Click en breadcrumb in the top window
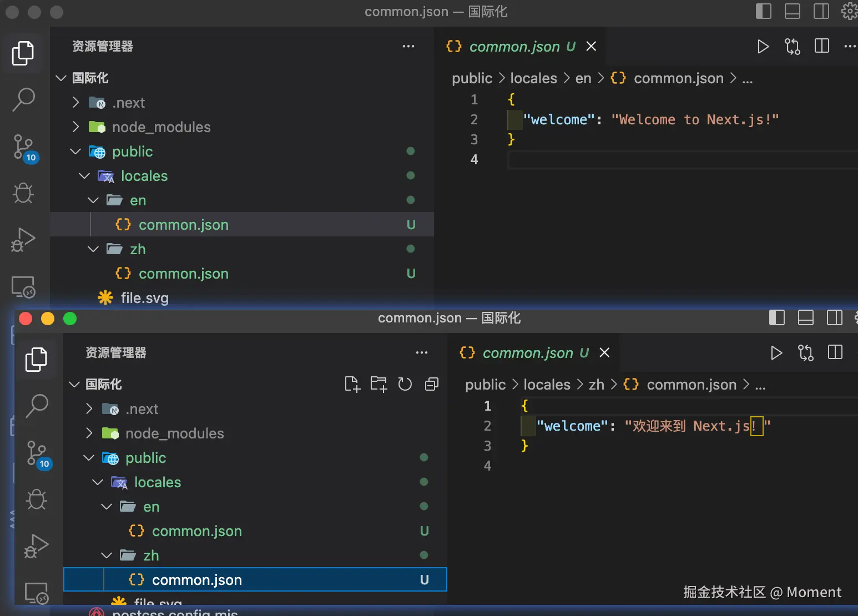This screenshot has height=616, width=858. coord(583,78)
